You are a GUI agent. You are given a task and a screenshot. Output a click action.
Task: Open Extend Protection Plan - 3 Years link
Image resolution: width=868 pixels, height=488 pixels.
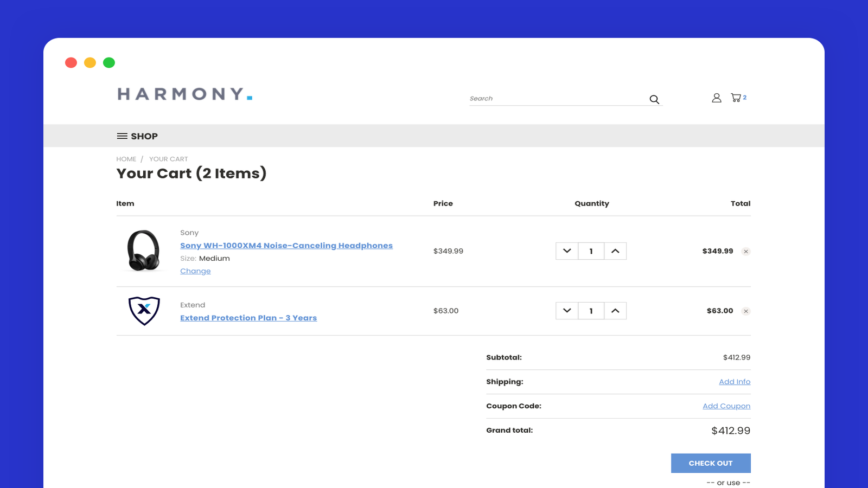pos(248,318)
